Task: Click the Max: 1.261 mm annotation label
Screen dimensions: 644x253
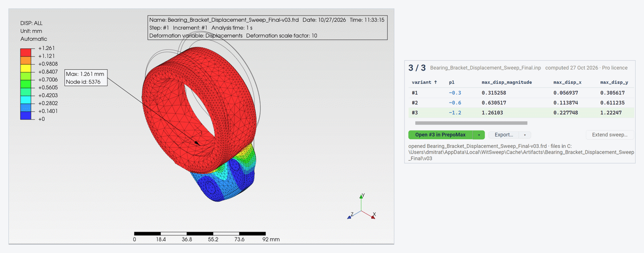Action: tap(85, 74)
